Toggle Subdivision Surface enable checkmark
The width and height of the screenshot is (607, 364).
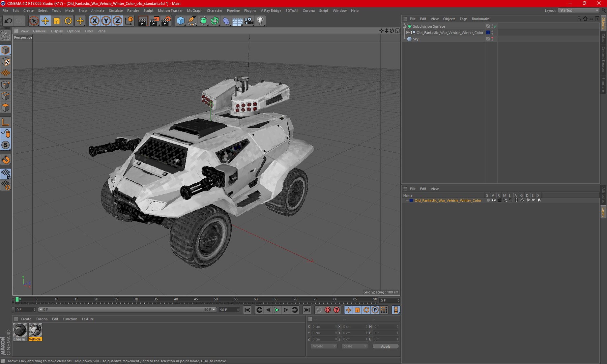[495, 26]
